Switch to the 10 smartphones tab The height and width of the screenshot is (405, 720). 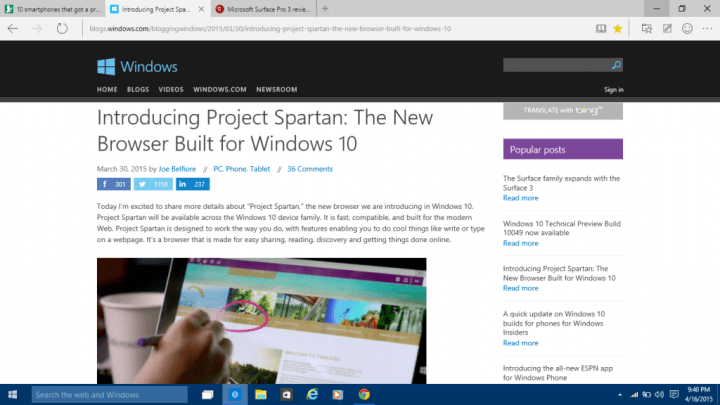tap(52, 9)
